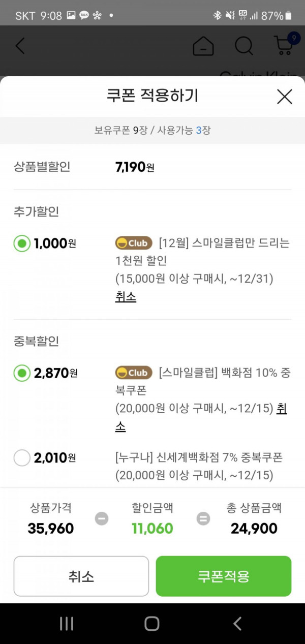Image resolution: width=305 pixels, height=644 pixels.
Task: Tap the Club badge on the 10% coupon
Action: [x=134, y=373]
